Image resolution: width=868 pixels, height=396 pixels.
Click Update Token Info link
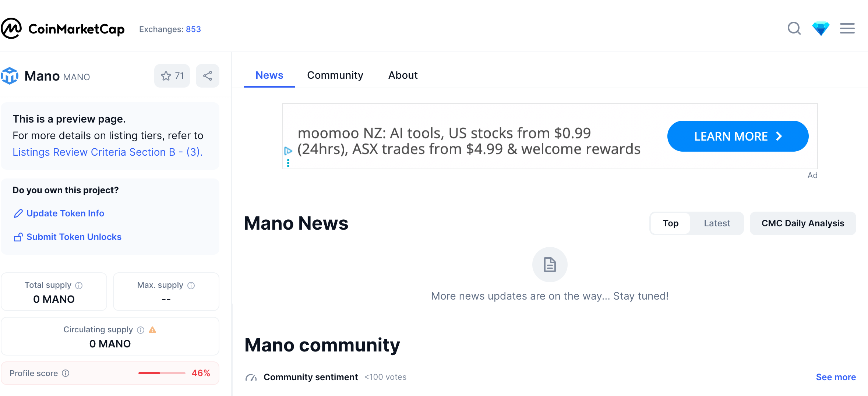tap(65, 213)
